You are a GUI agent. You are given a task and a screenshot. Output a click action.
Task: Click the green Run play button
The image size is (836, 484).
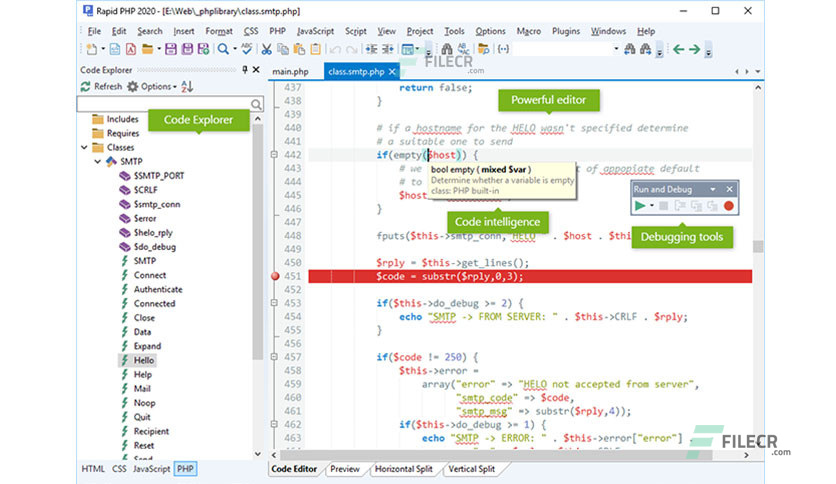click(640, 206)
